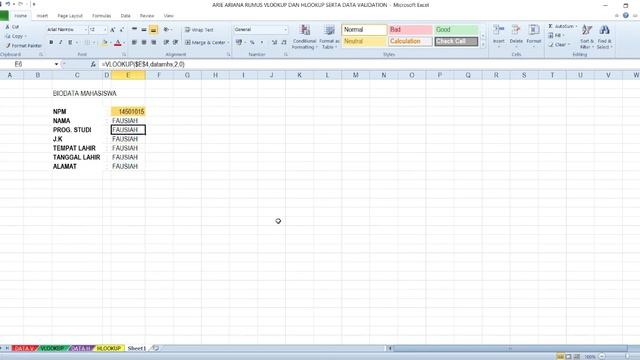Viewport: 640px width, 360px height.
Task: Toggle Top Align
Action: 134,30
